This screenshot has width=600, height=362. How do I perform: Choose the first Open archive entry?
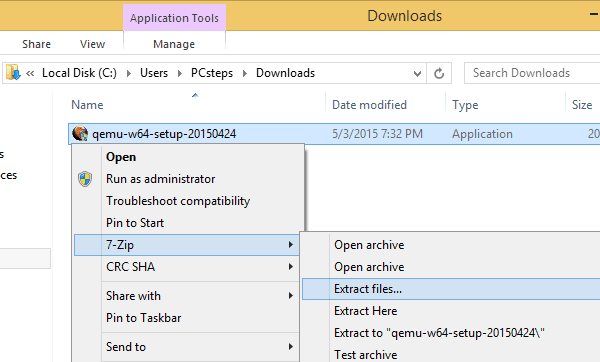369,245
